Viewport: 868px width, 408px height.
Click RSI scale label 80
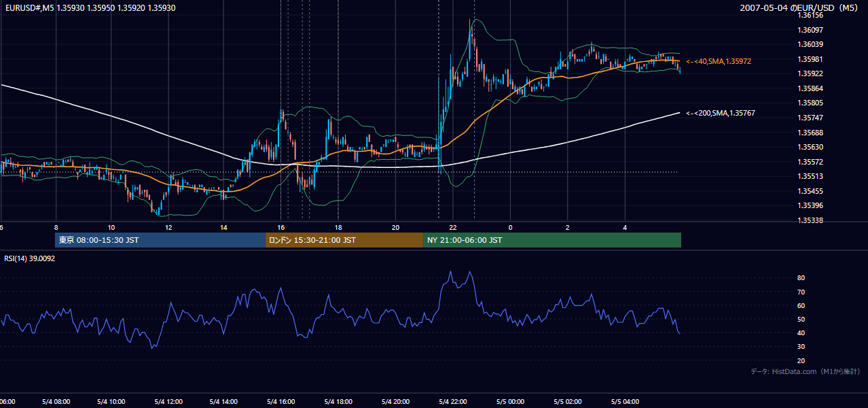[x=801, y=278]
